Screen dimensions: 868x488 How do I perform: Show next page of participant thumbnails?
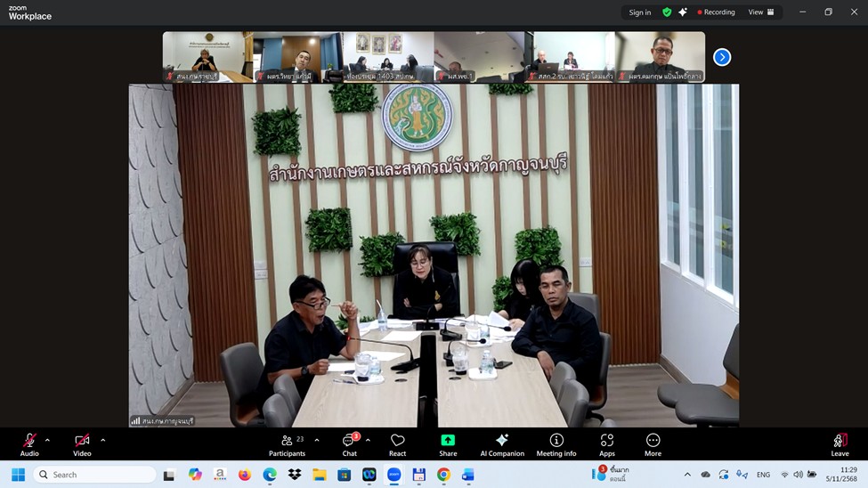(722, 57)
